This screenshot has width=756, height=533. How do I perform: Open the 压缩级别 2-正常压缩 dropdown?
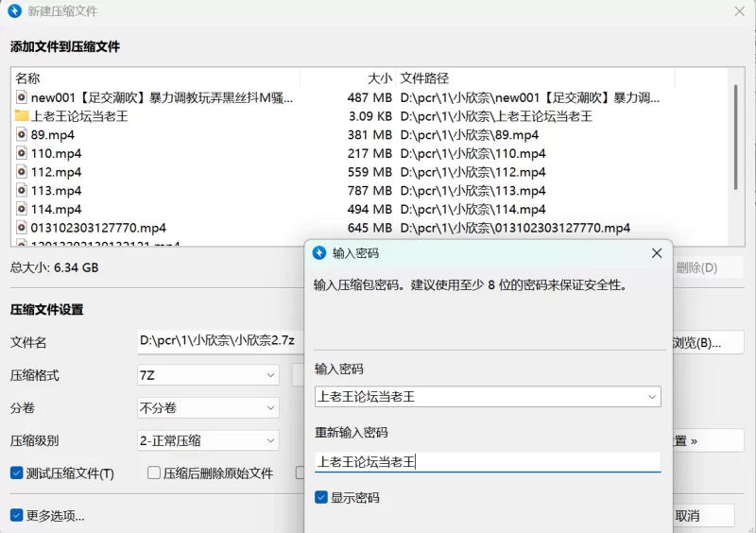click(208, 440)
